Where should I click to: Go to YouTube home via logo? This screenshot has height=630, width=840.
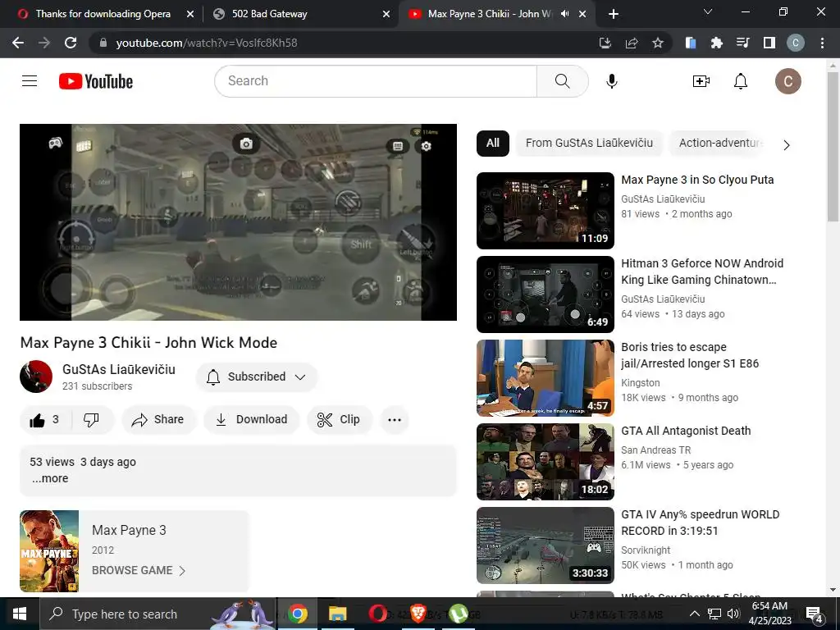tap(96, 81)
